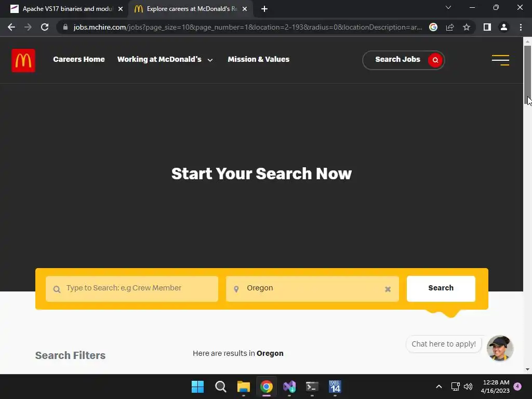Share this page using the share icon

(450, 27)
